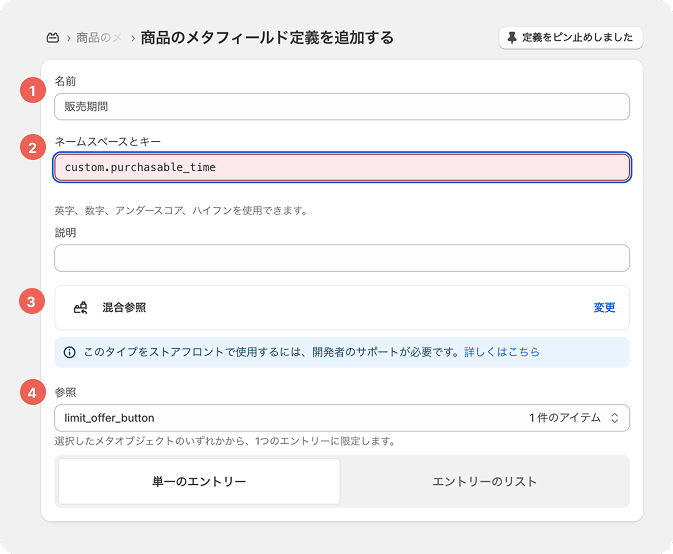Click the red step 2 badge
673x554 pixels.
click(33, 148)
